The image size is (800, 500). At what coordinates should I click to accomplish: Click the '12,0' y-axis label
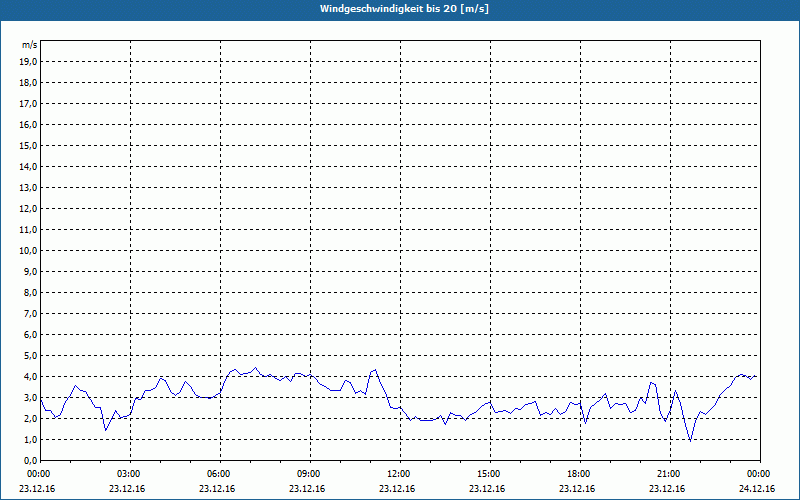pyautogui.click(x=28, y=209)
